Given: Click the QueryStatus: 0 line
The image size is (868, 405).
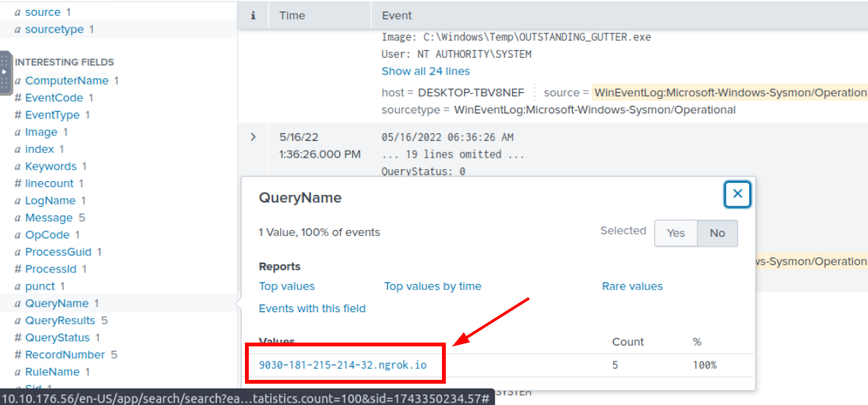Looking at the screenshot, I should pyautogui.click(x=424, y=171).
